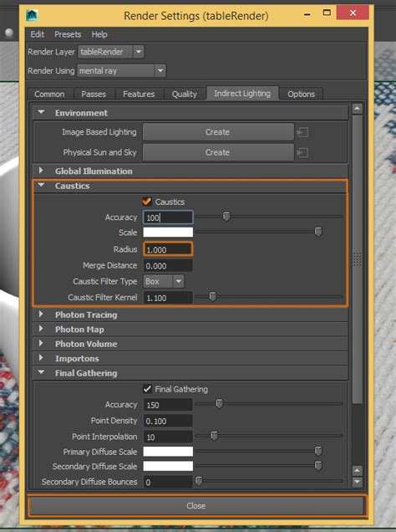Expand the Importons section
The width and height of the screenshot is (396, 532).
tap(41, 358)
